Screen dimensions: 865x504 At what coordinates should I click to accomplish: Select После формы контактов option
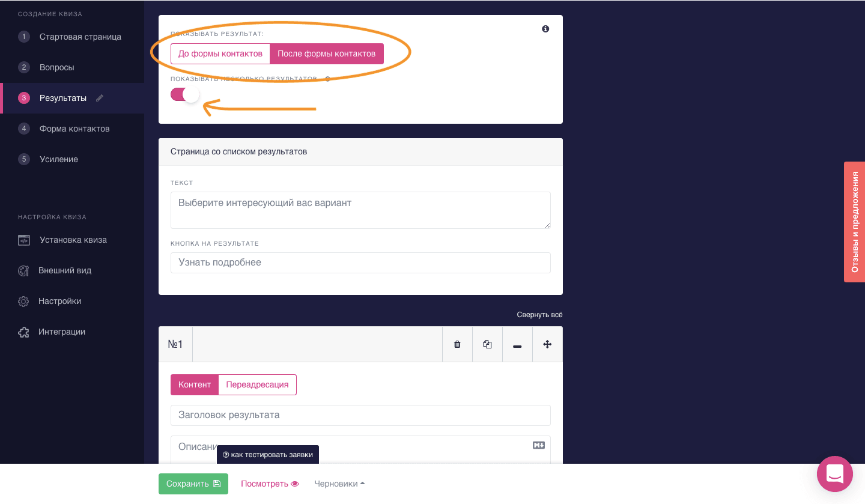point(326,53)
